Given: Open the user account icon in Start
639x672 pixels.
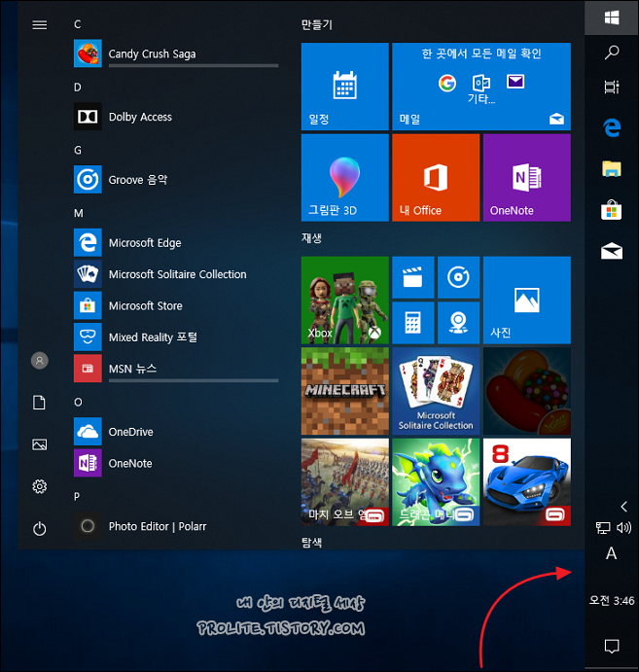Looking at the screenshot, I should [x=40, y=361].
